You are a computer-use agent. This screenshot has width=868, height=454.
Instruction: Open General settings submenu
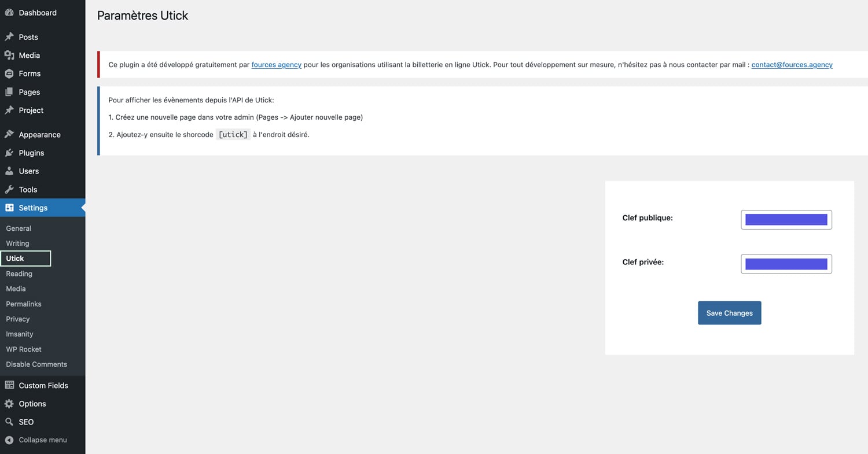pos(19,228)
